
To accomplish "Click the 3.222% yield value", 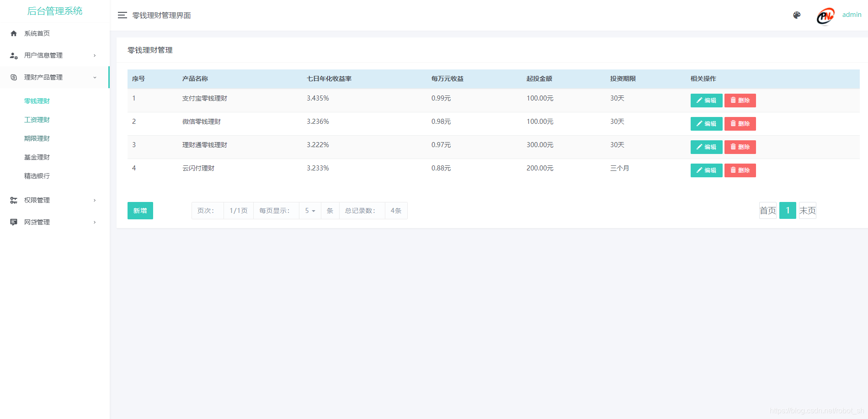I will 318,145.
